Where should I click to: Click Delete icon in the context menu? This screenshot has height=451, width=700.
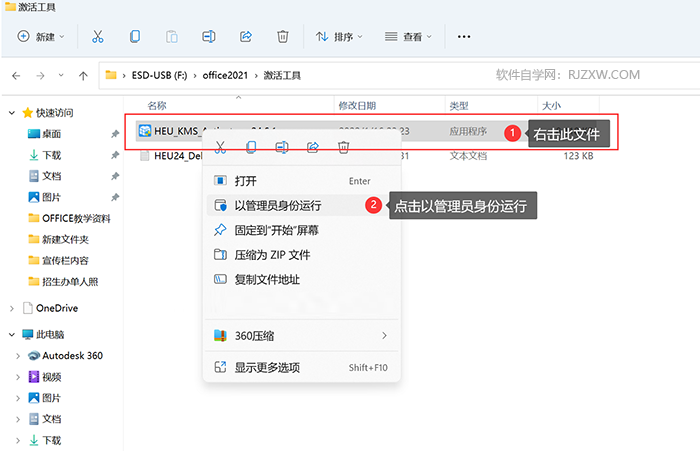(343, 147)
